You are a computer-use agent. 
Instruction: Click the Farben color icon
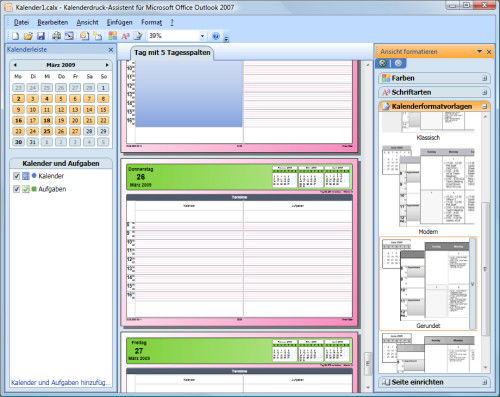[x=386, y=78]
